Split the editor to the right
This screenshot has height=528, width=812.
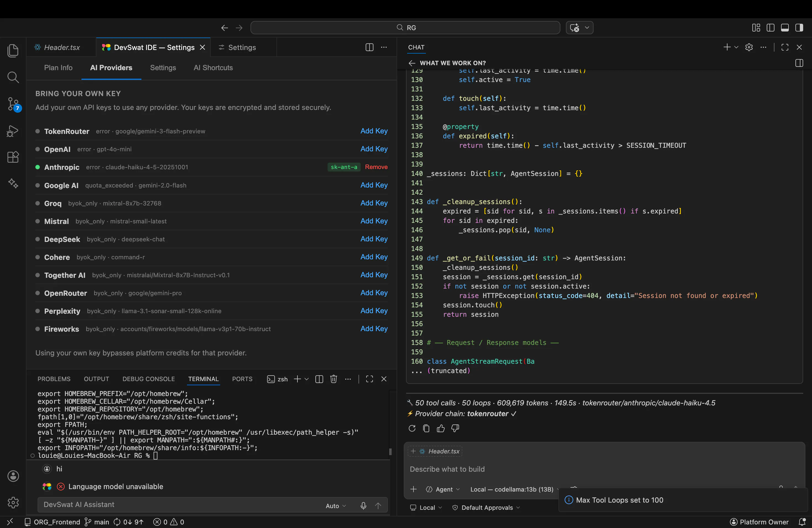tap(369, 47)
